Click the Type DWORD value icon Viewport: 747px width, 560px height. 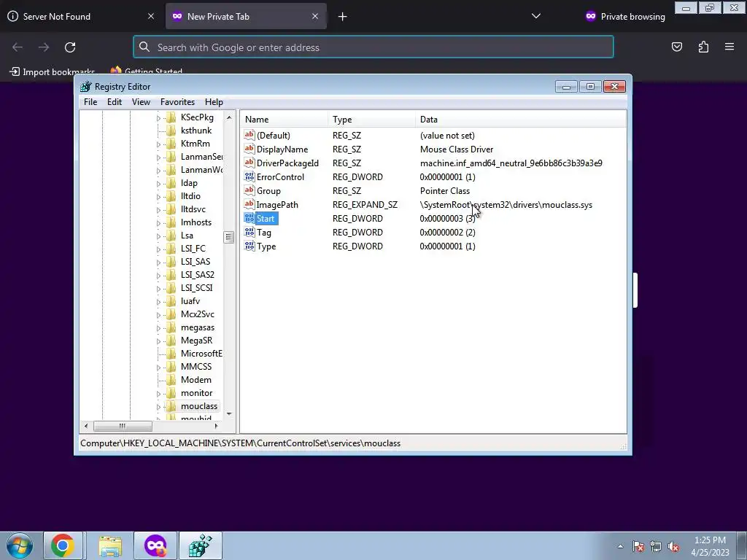(x=249, y=246)
